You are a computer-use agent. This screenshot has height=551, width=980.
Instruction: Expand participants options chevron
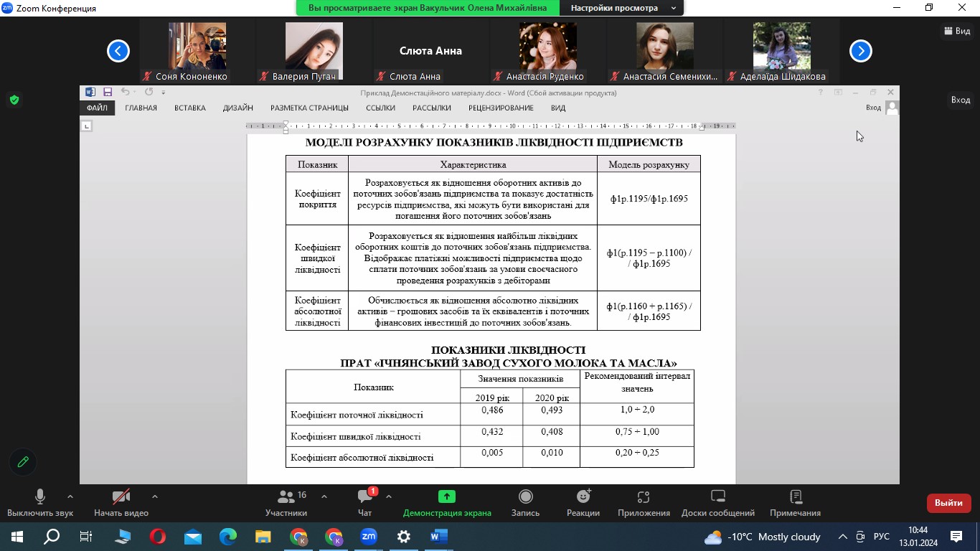324,496
